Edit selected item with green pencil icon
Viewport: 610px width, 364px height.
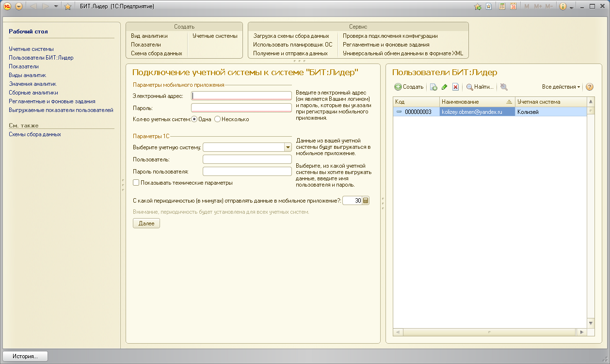[x=444, y=87]
